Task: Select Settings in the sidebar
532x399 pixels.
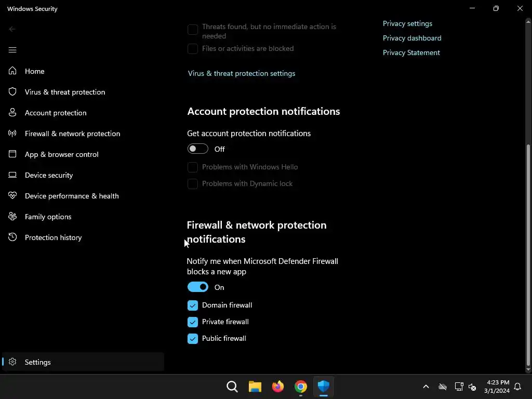Action: click(83, 362)
